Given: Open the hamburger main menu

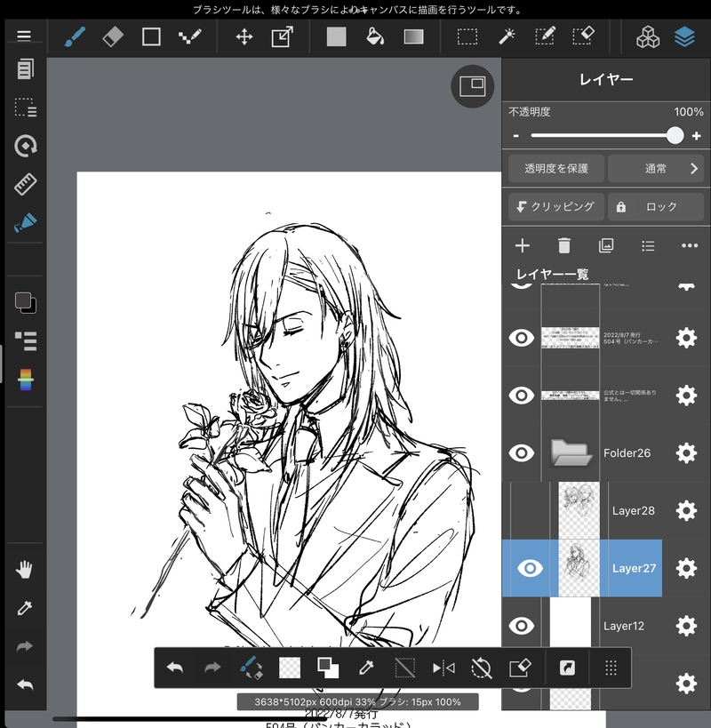Looking at the screenshot, I should coord(24,36).
